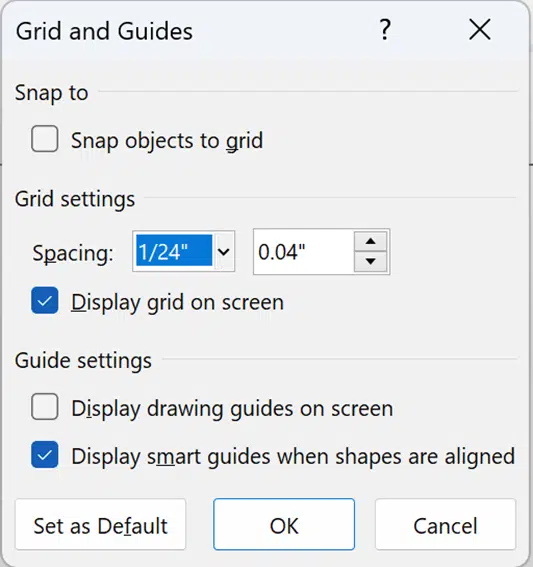
Task: Expand the Spacing dropdown arrow
Action: click(224, 251)
